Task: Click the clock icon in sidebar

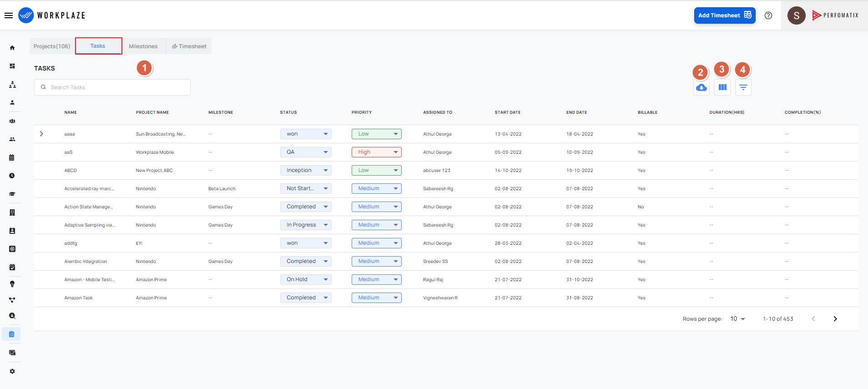Action: (12, 176)
